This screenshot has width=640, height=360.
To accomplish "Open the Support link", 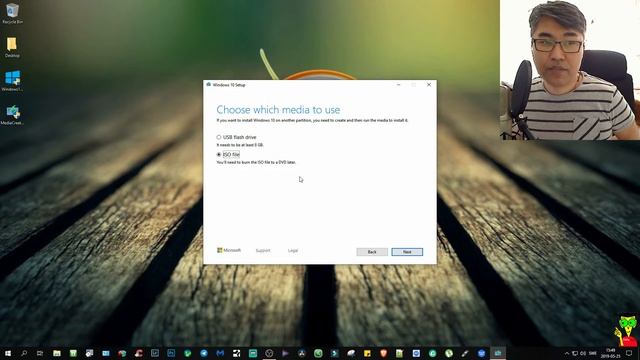I will (x=263, y=251).
